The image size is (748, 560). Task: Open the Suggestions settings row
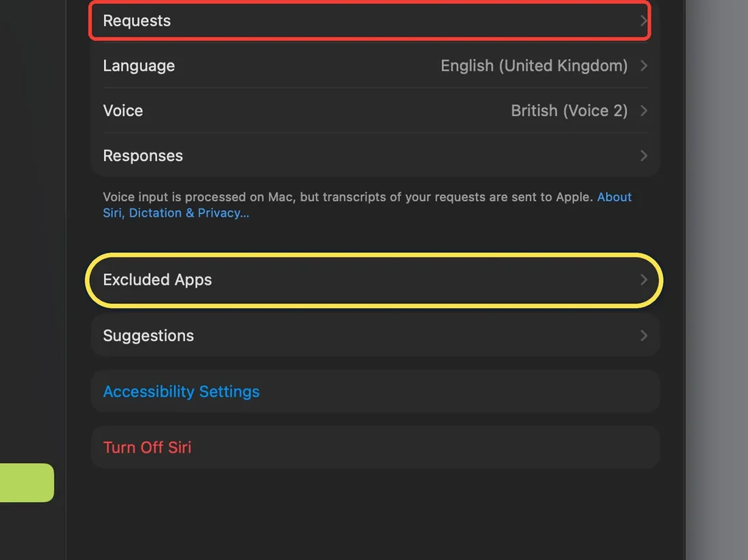[x=375, y=336]
